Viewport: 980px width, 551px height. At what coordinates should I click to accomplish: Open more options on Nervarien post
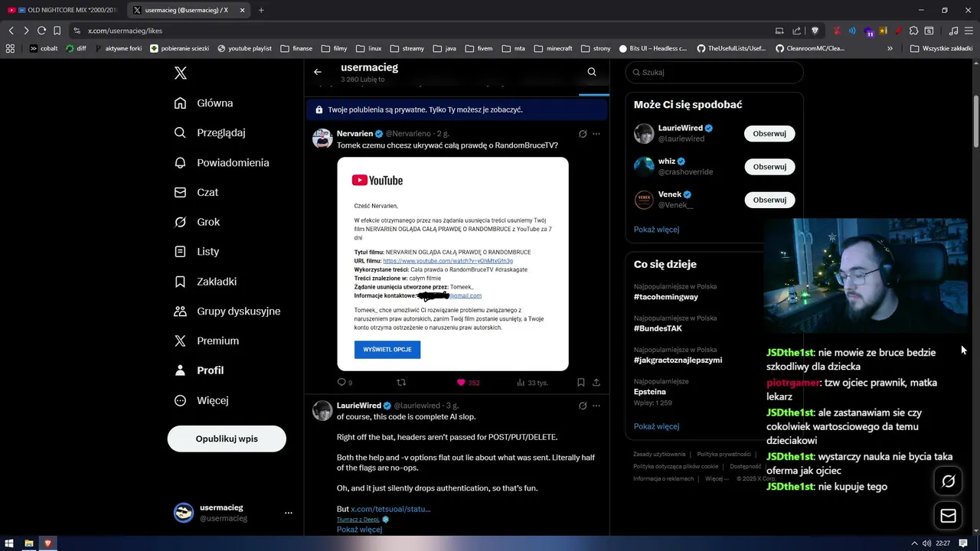coord(596,134)
